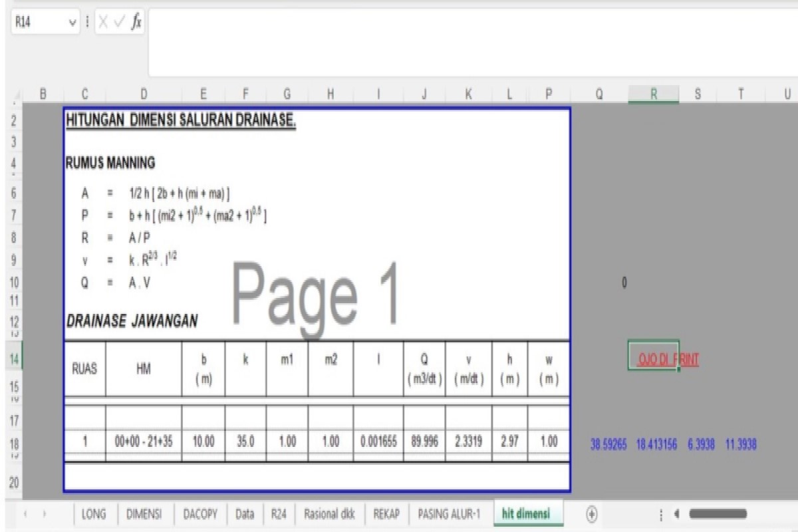
Task: Add a new sheet with plus button
Action: click(x=591, y=514)
